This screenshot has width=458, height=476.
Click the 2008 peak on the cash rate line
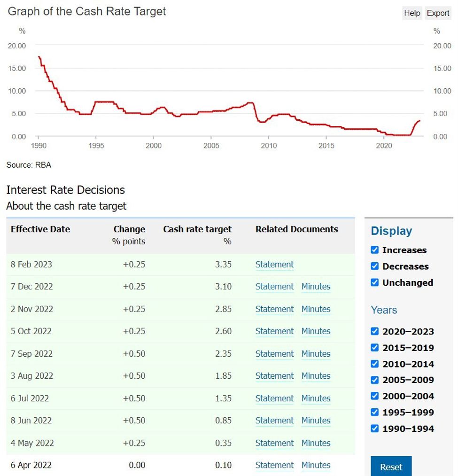250,103
